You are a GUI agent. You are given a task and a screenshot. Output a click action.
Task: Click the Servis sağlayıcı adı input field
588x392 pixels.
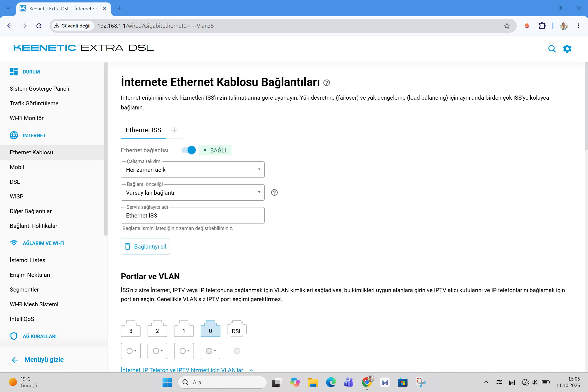[192, 215]
